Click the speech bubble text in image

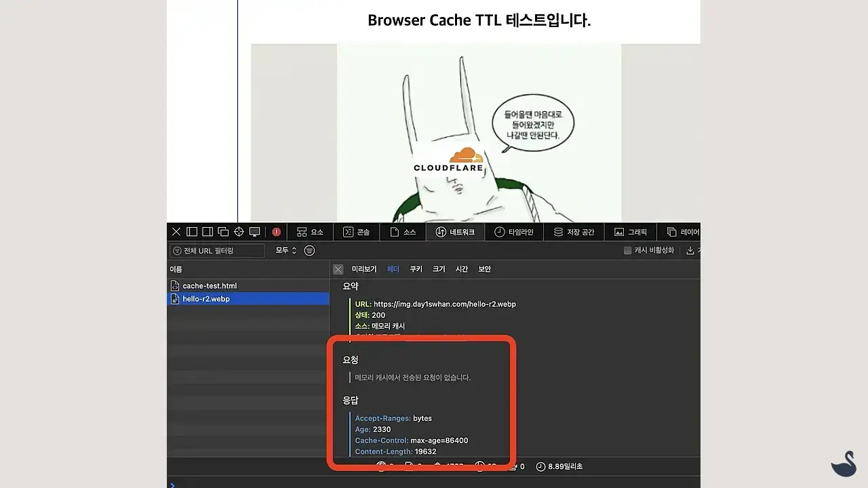coord(532,125)
